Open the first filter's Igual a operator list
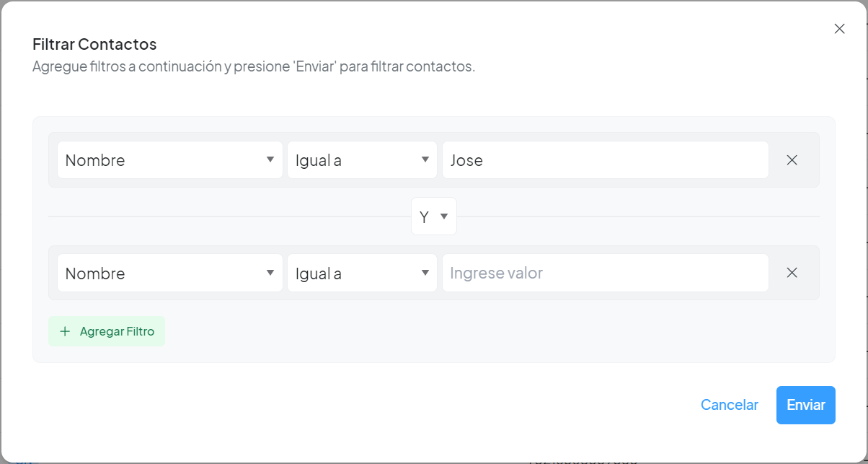Screen dimensions: 868x464 [x=361, y=160]
